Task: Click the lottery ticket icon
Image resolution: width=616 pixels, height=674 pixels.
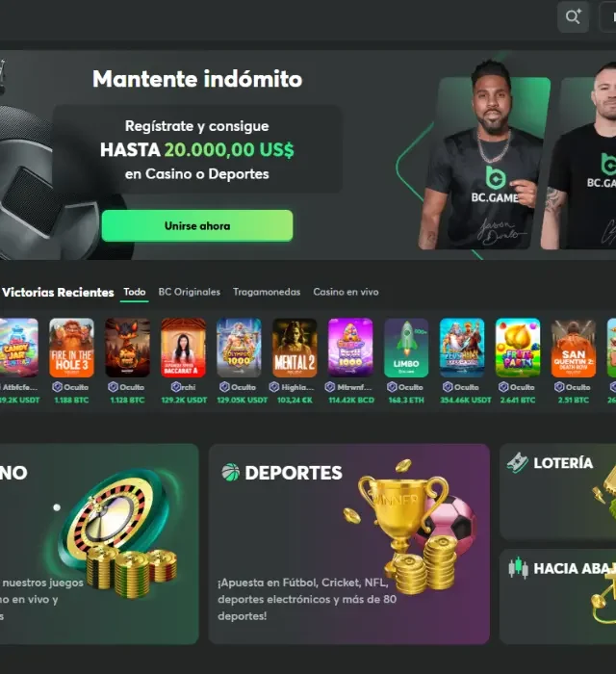Action: pyautogui.click(x=517, y=463)
